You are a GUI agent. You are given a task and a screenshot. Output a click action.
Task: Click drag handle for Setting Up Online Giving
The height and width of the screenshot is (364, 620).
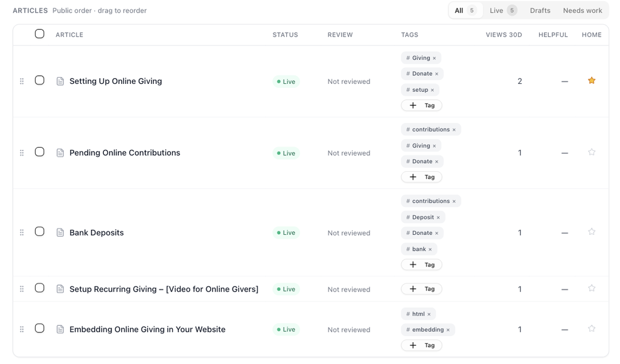[22, 81]
